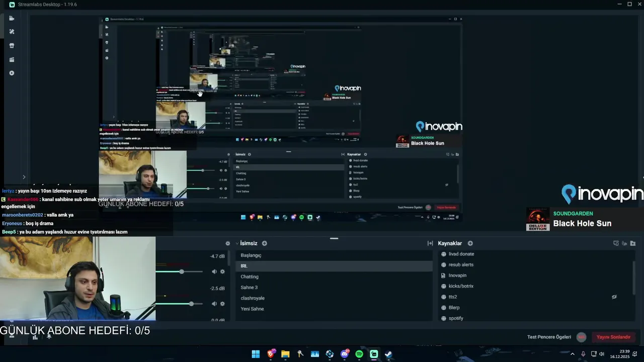
Task: Open Spotify from the taskbar
Action: click(x=359, y=354)
